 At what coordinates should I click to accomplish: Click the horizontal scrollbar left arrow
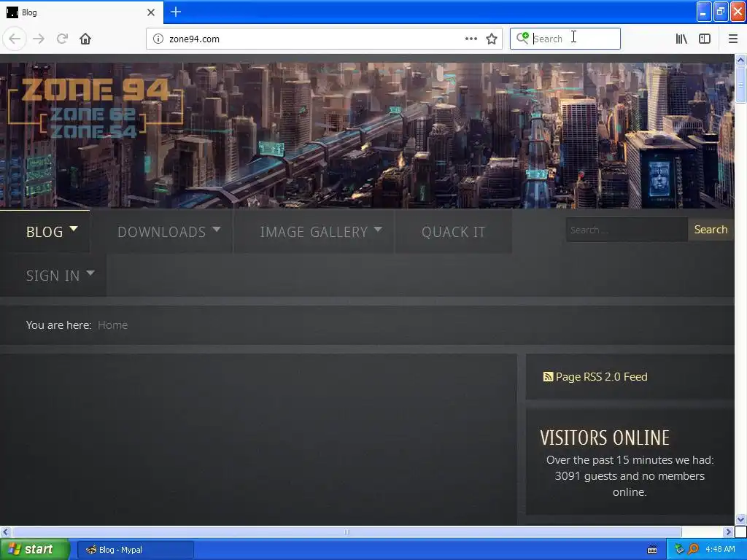tap(5, 532)
